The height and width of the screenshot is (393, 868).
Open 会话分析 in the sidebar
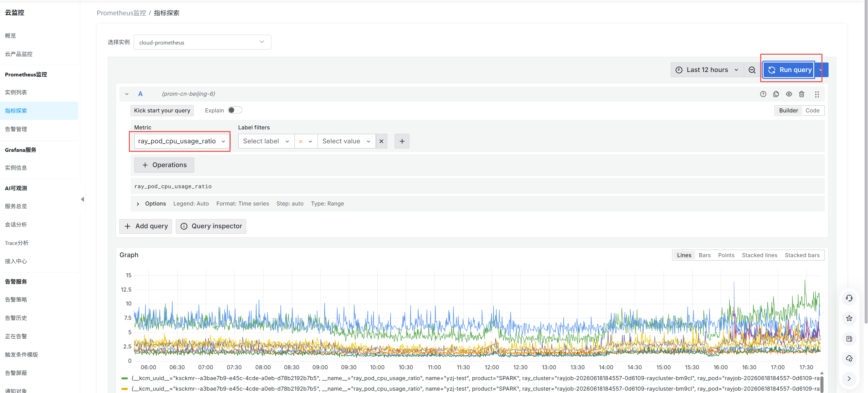coord(16,225)
